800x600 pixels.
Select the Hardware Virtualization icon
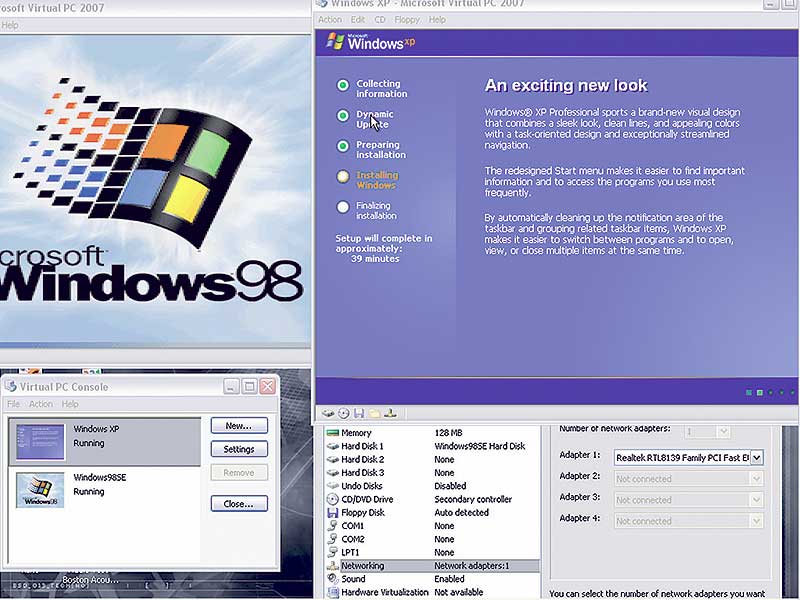[333, 592]
